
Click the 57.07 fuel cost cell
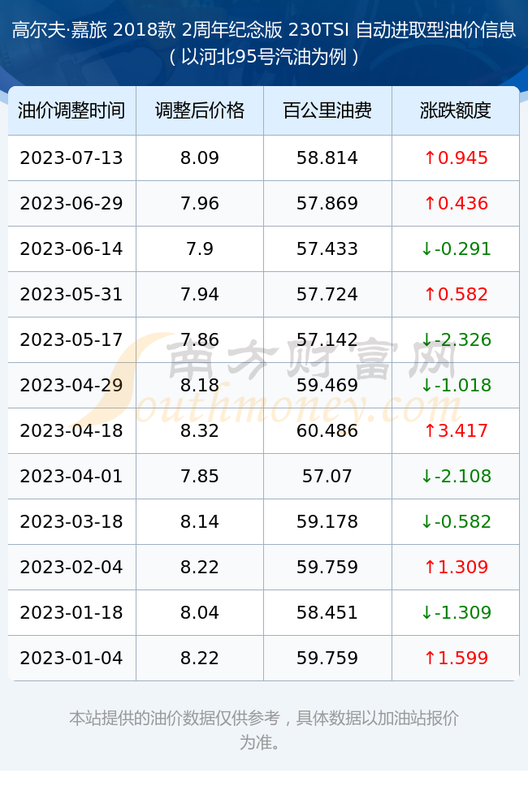click(x=327, y=477)
